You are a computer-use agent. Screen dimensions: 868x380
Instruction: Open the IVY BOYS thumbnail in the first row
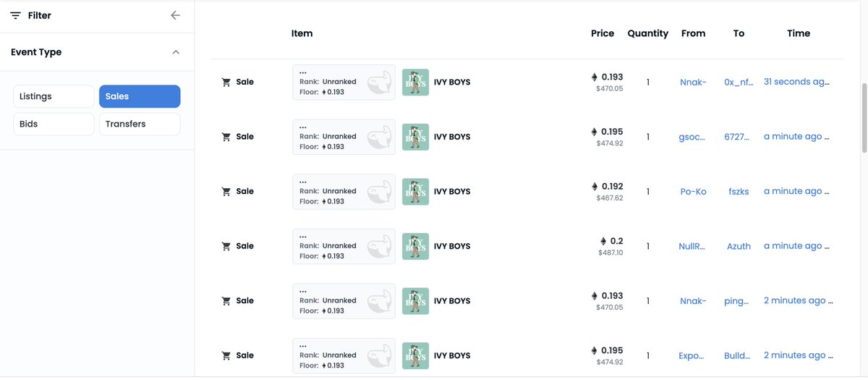click(415, 82)
